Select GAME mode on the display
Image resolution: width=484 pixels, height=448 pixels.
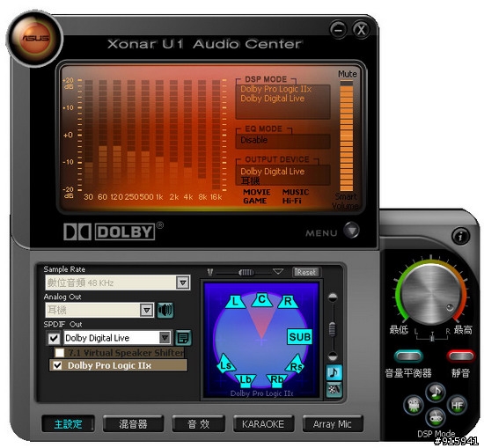[254, 201]
